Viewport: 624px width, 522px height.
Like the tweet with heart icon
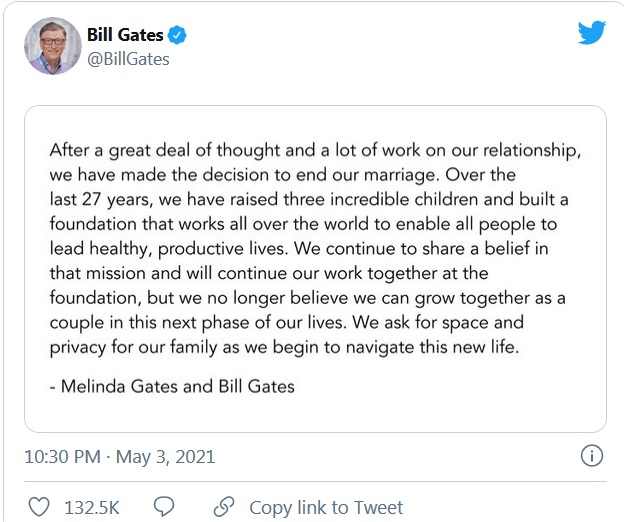pyautogui.click(x=40, y=506)
